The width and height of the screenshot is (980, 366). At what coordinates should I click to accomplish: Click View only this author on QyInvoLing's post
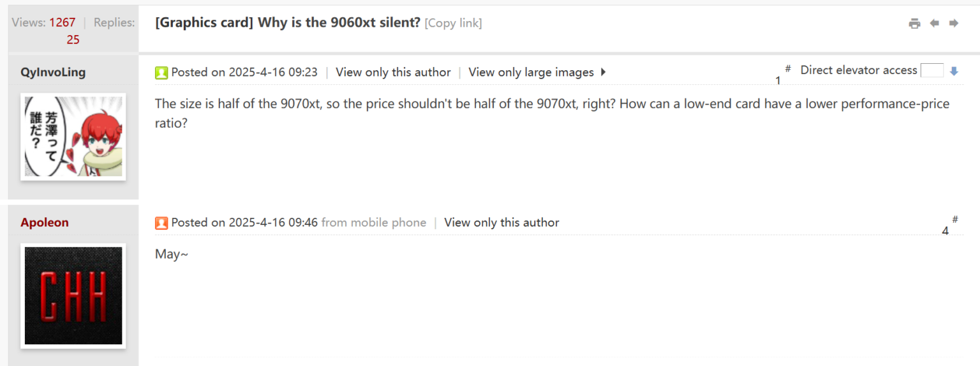(x=393, y=72)
